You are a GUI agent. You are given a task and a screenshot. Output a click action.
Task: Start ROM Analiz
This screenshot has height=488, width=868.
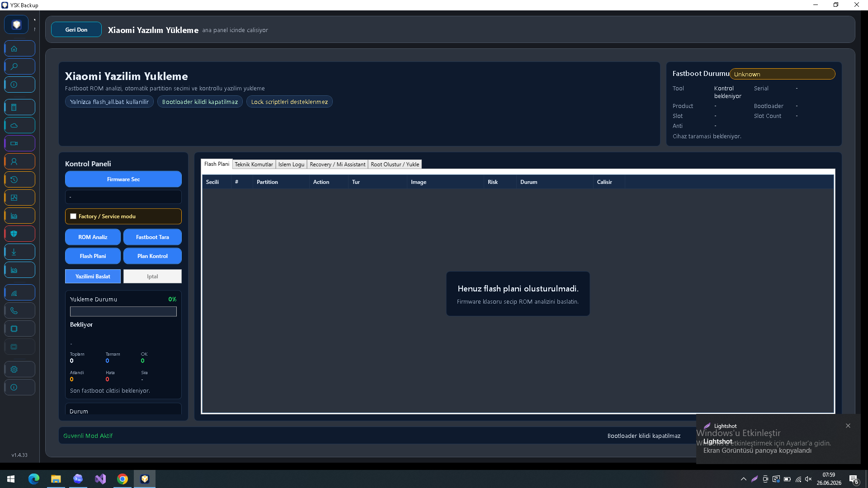[93, 237]
